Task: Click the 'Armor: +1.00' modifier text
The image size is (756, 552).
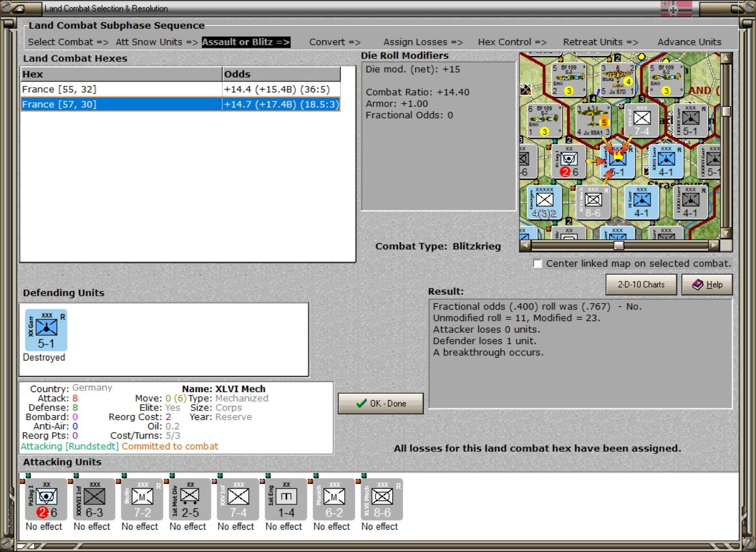Action: (397, 104)
